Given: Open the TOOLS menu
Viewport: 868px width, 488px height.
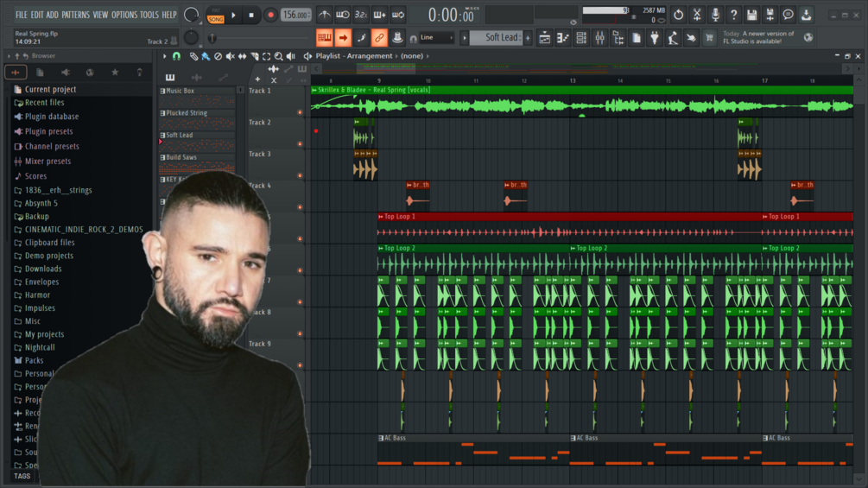Looking at the screenshot, I should [x=149, y=15].
